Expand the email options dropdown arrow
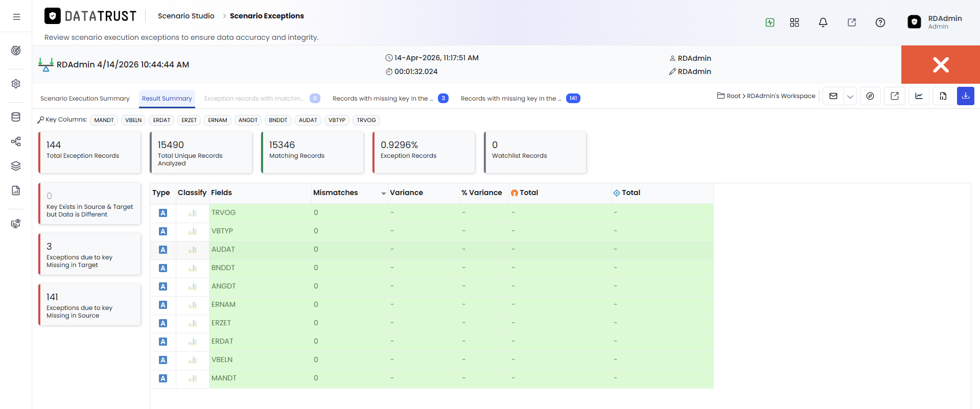This screenshot has height=409, width=980. coord(850,96)
